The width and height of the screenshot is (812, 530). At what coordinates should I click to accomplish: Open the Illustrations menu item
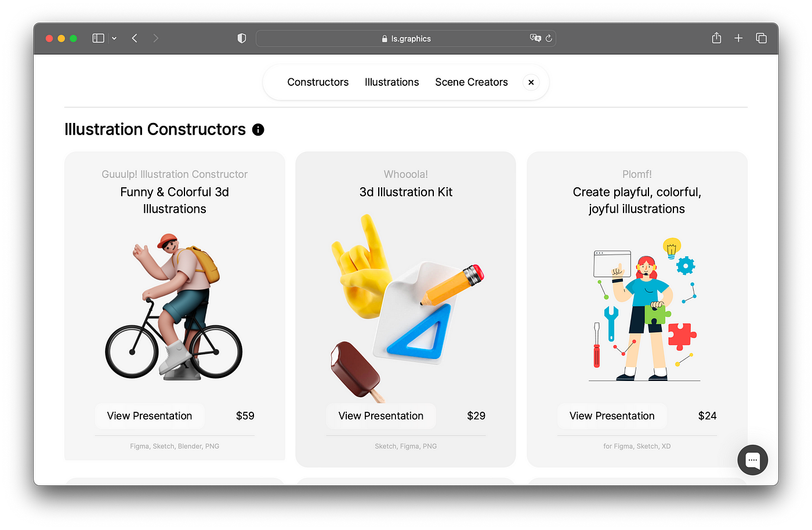391,82
